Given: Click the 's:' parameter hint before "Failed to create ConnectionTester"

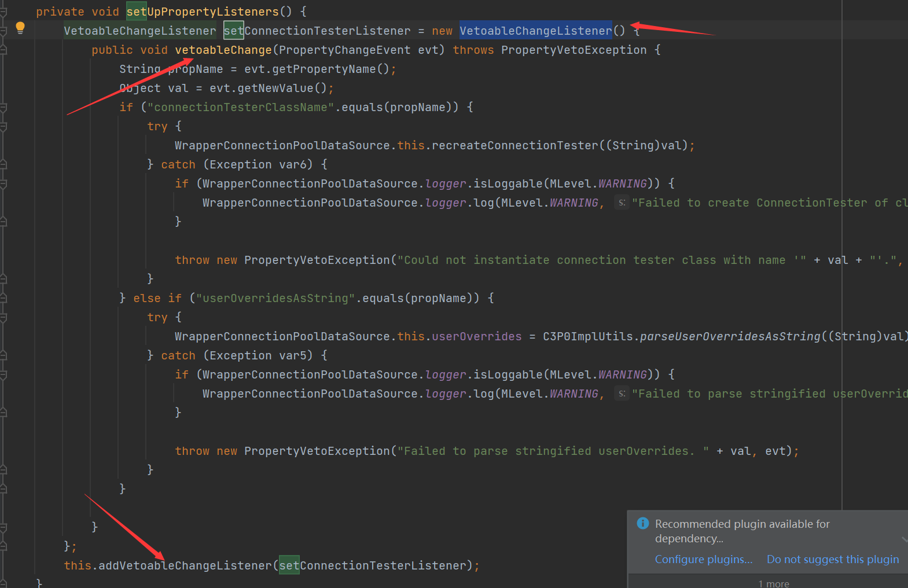Looking at the screenshot, I should pos(622,203).
